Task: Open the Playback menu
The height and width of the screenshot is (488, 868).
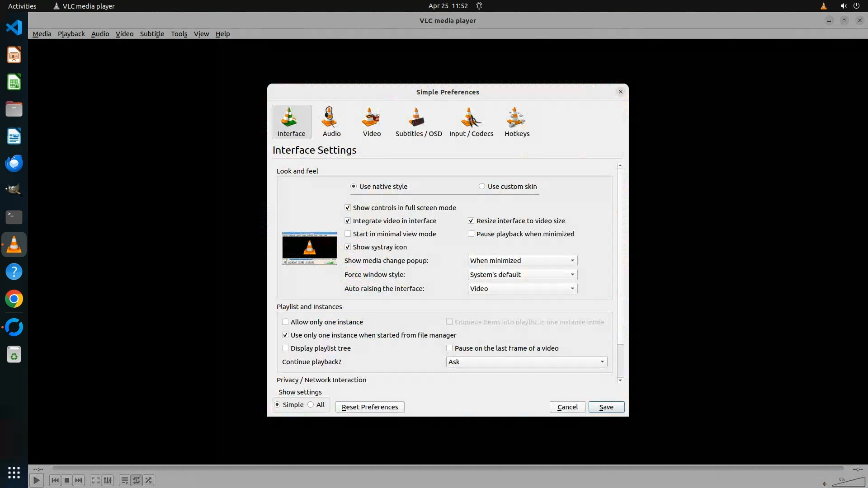Action: coord(71,34)
